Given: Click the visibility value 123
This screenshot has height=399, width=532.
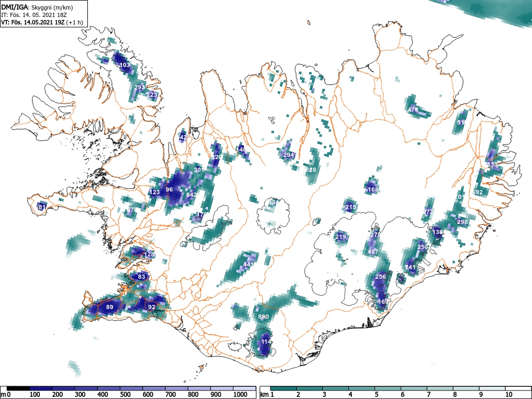Looking at the screenshot, I should click(154, 193).
